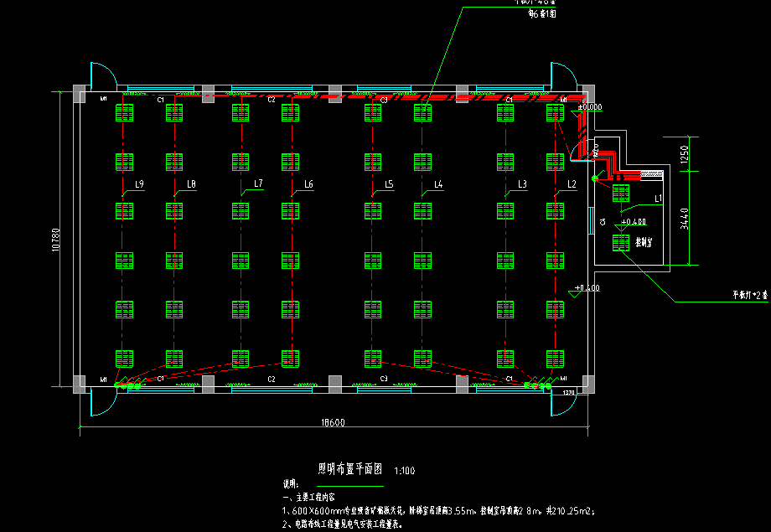Select the ±0.000 elevation mark
771x532 pixels.
pyautogui.click(x=589, y=106)
